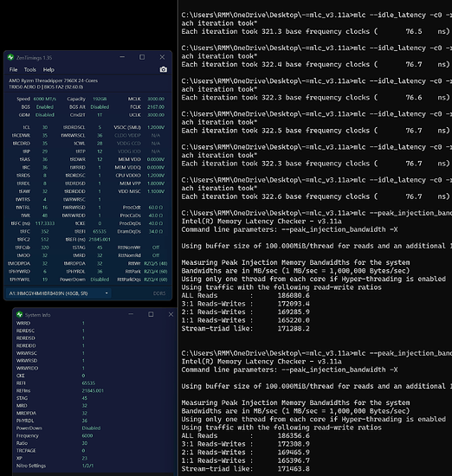The image size is (452, 476).
Task: Click the 1:1 Reads-Writes result 165396.7
Action: [x=294, y=460]
